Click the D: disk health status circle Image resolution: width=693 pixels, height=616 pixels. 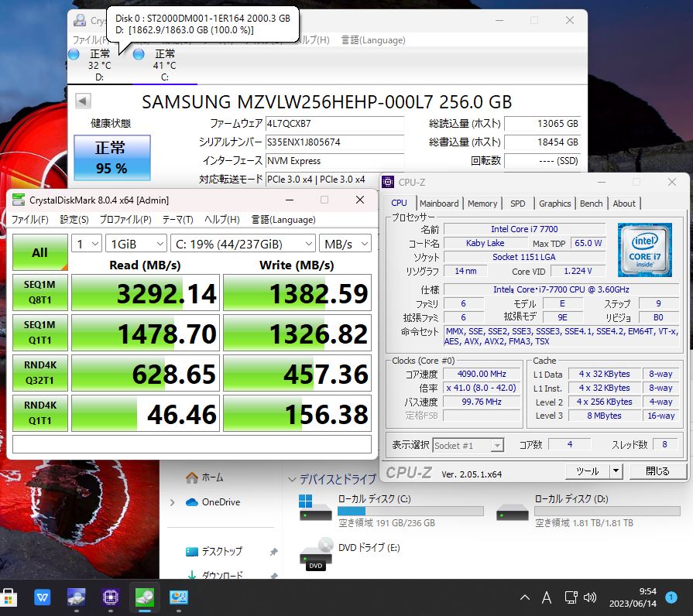click(x=74, y=54)
